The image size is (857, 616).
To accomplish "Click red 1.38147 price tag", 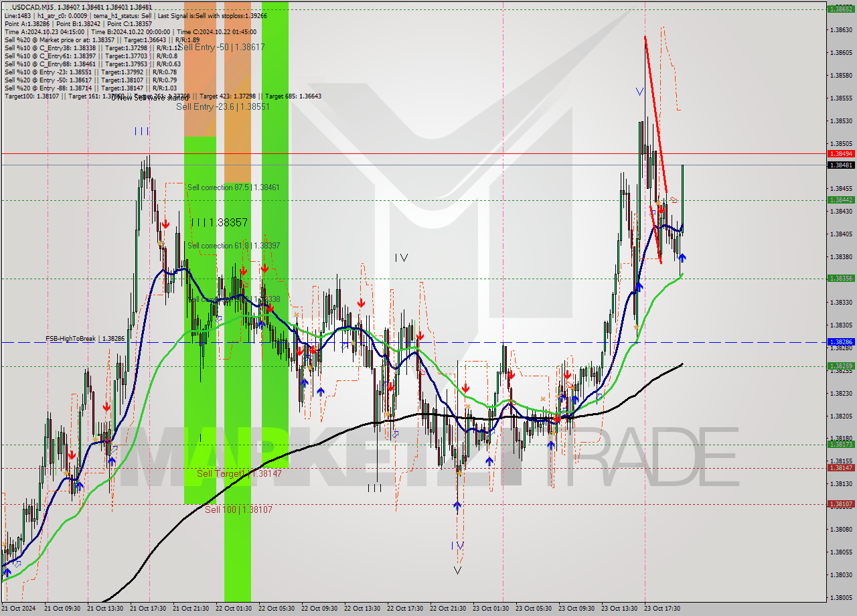I will [x=840, y=468].
